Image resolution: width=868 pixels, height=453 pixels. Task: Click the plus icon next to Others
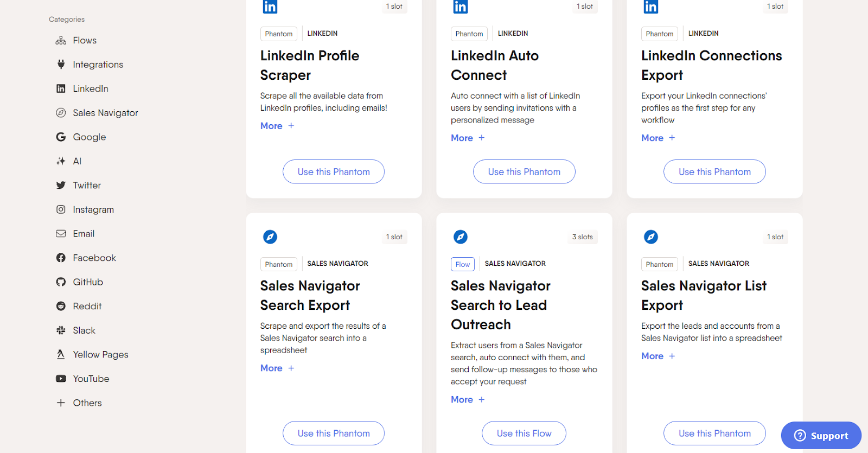[x=61, y=403]
